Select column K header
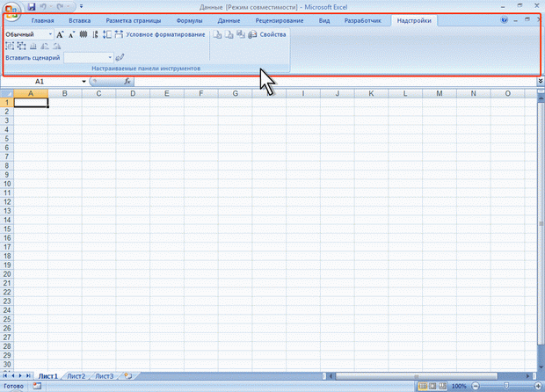This screenshot has height=392, width=545. pos(371,93)
